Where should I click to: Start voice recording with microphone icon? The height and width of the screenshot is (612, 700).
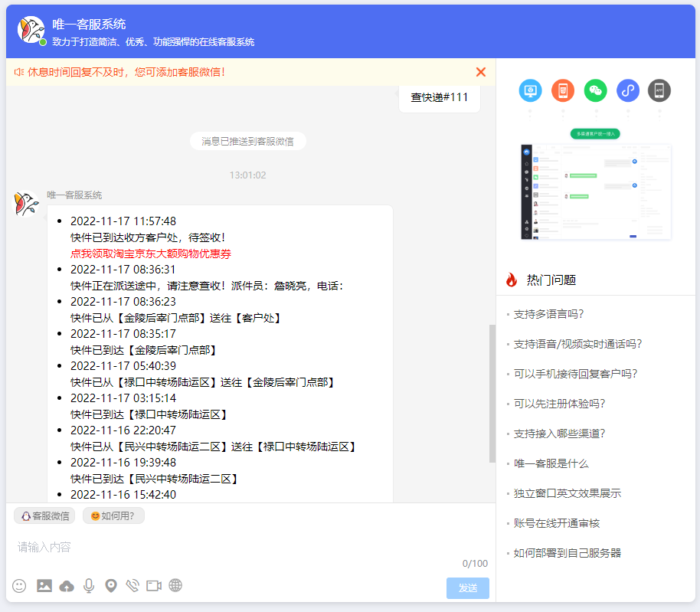[89, 586]
